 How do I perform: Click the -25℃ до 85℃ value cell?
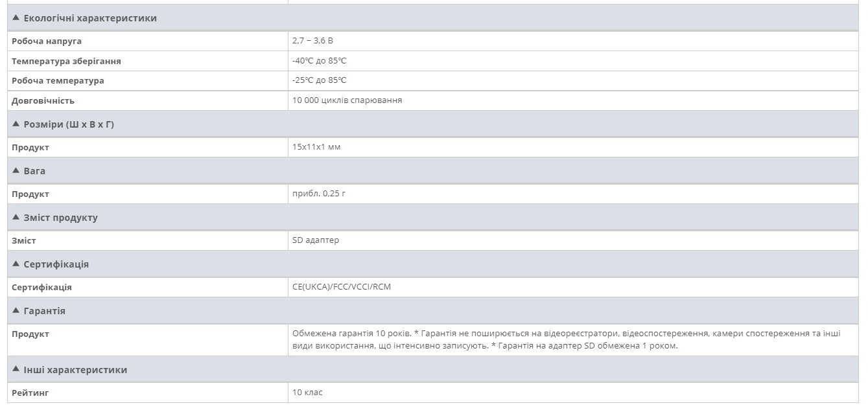pos(319,80)
